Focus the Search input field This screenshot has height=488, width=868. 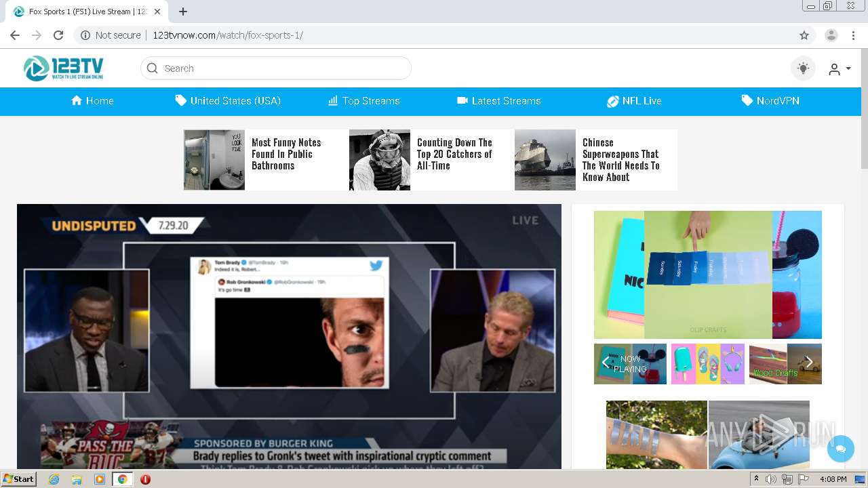click(276, 68)
